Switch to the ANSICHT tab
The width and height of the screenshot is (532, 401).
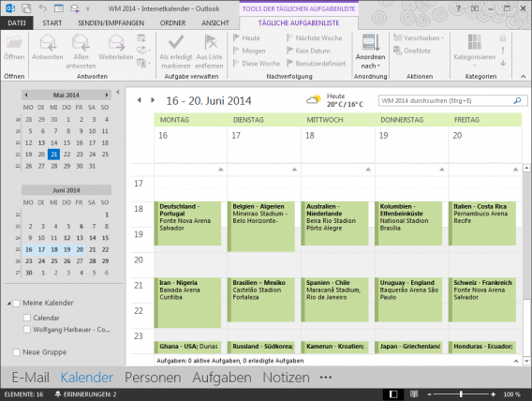pyautogui.click(x=215, y=22)
